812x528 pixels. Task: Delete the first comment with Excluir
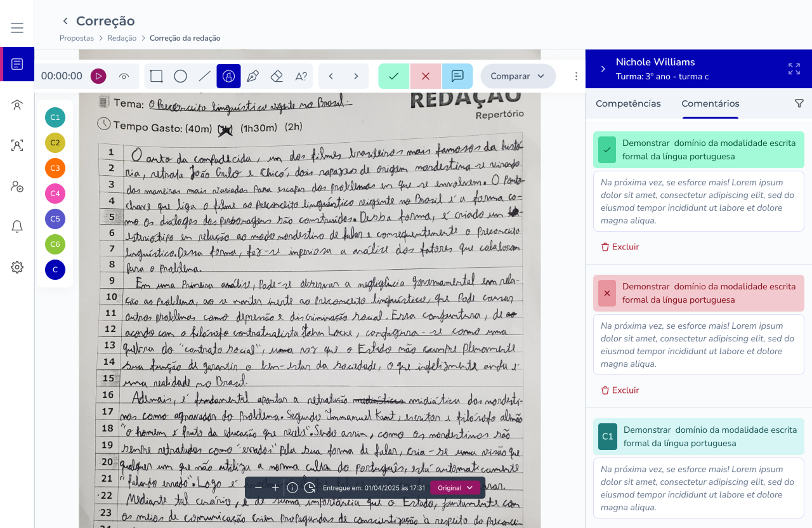(620, 247)
